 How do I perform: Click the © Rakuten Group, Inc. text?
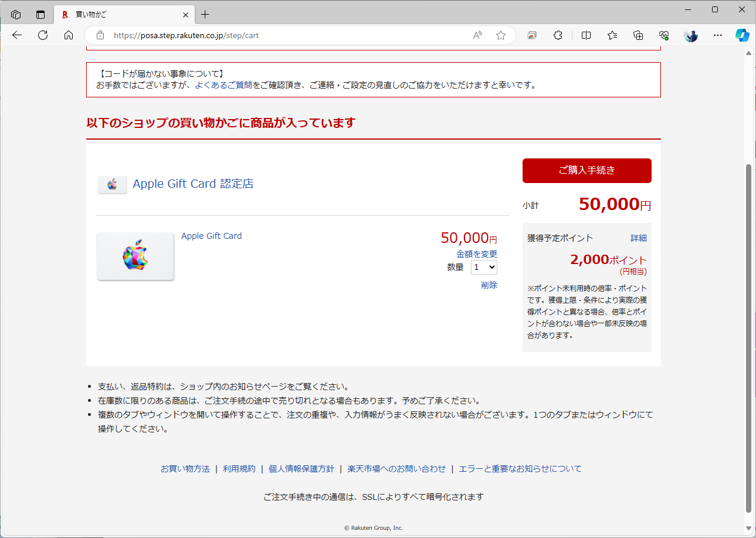coord(374,528)
